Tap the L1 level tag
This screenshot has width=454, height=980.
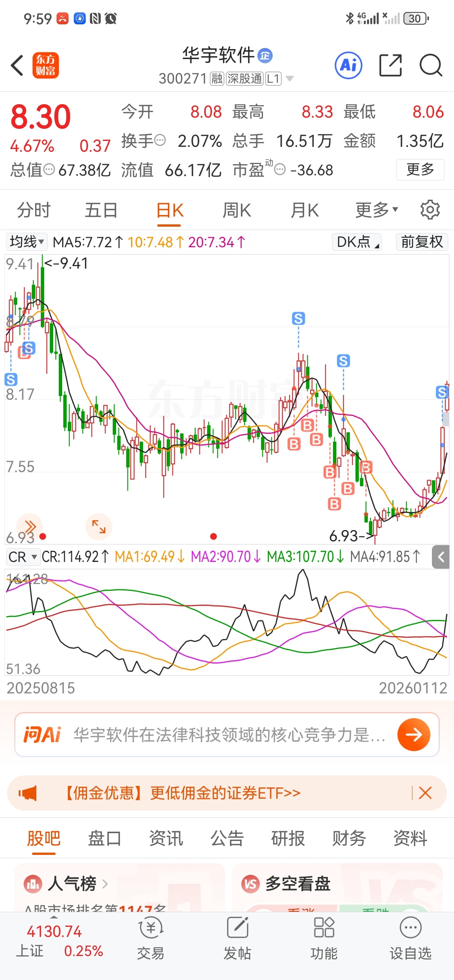click(273, 79)
